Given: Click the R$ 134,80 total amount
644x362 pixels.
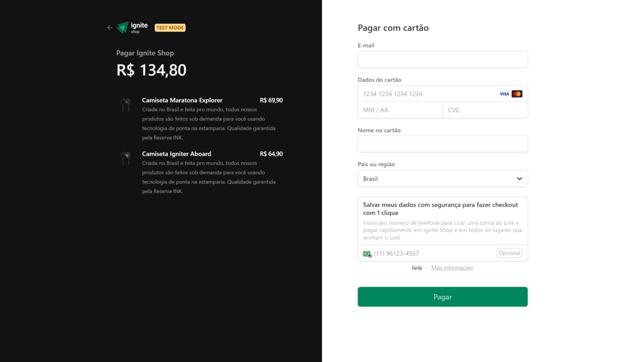Looking at the screenshot, I should click(x=151, y=70).
